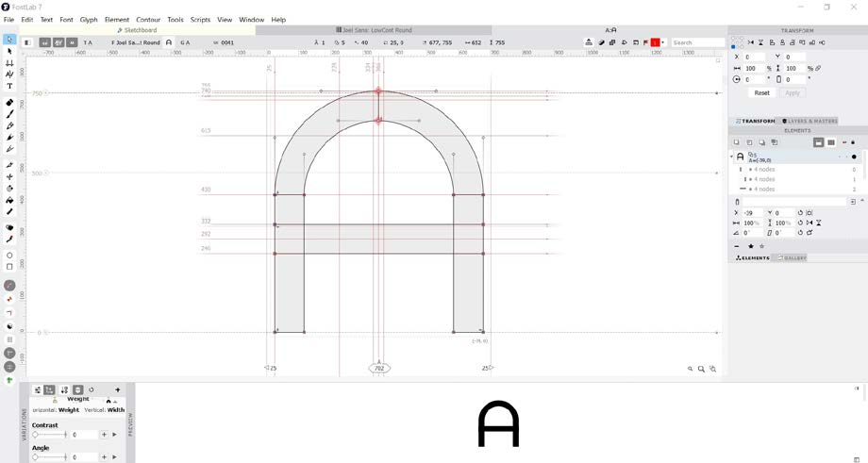The height and width of the screenshot is (463, 868).
Task: Collapse the A element tree in Elements panel
Action: pyautogui.click(x=732, y=157)
